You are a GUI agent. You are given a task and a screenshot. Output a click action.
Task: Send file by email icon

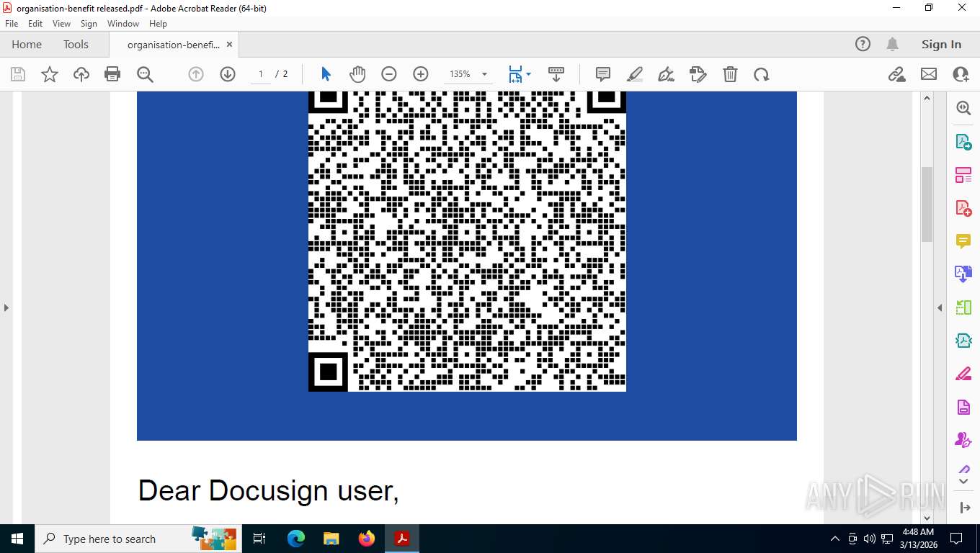[x=929, y=74]
